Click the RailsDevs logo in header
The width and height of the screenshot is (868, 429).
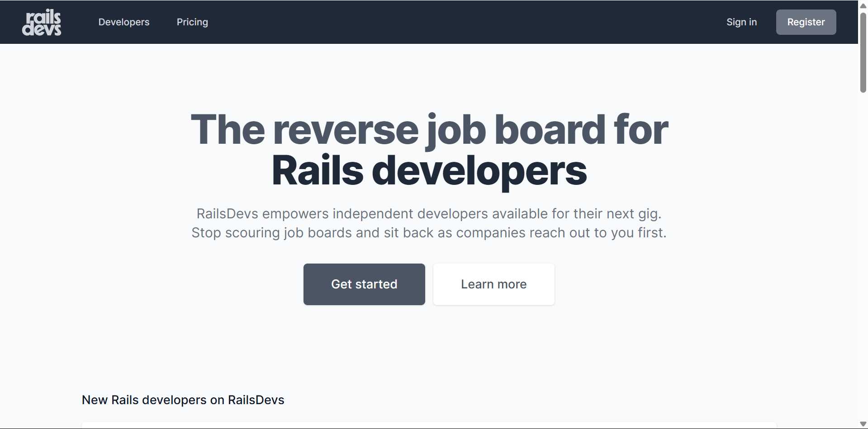pyautogui.click(x=42, y=22)
